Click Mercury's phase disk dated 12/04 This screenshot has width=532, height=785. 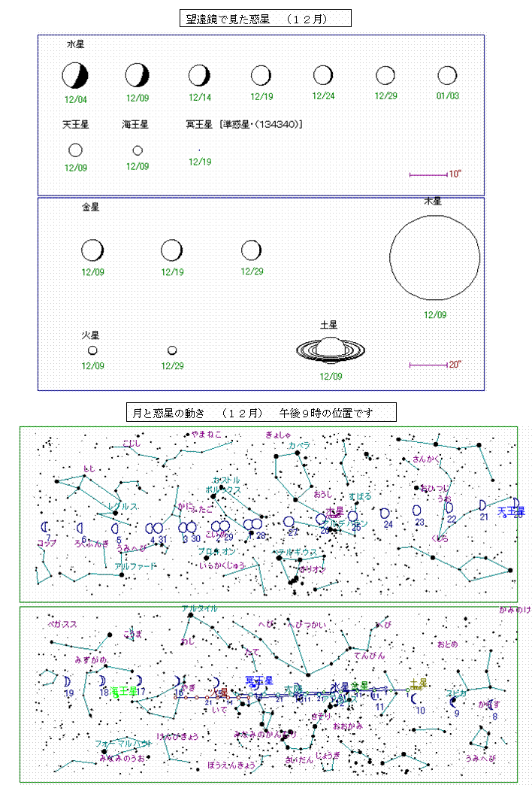coord(75,76)
